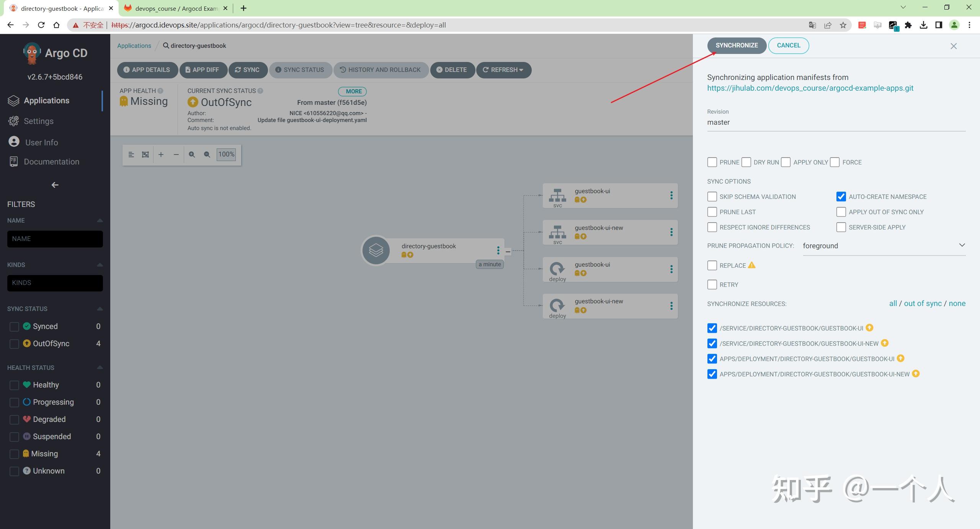Check the Missing filter checkbox
The height and width of the screenshot is (529, 980).
click(x=14, y=454)
